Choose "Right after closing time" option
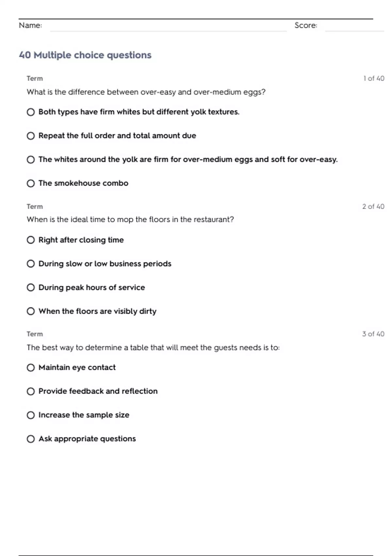This screenshot has height=556, width=392. click(31, 240)
